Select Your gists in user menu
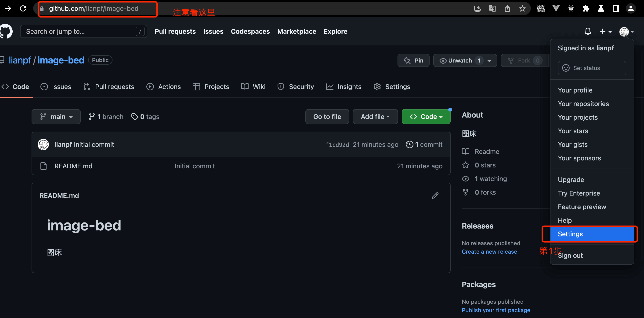Viewport: 644px width, 318px height. point(592,144)
